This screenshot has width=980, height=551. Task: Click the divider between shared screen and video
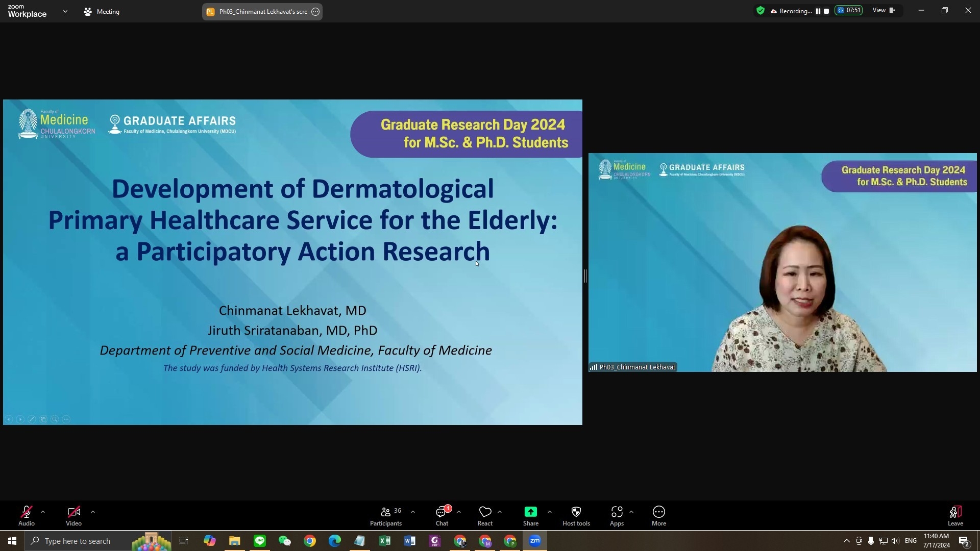pos(585,276)
